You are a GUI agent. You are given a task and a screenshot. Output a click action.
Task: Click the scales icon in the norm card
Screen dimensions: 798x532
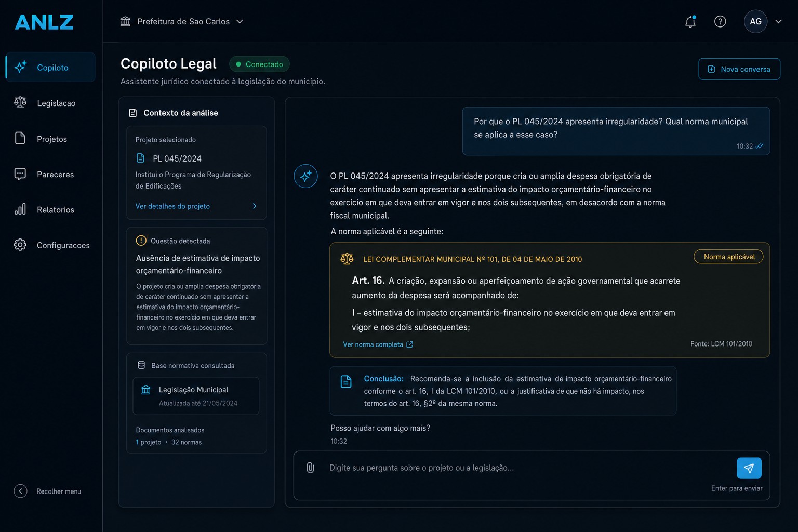tap(347, 259)
